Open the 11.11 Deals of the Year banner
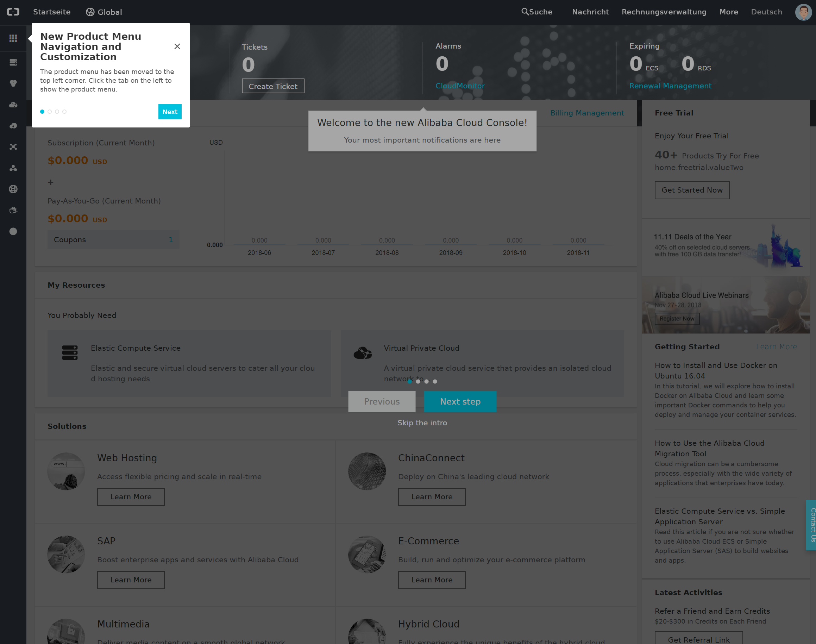The image size is (816, 644). pos(726,247)
